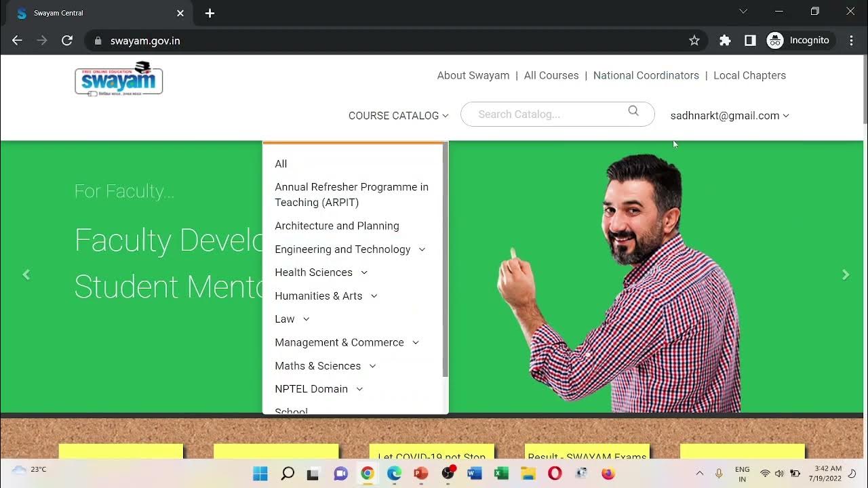Go to next banner slide arrow
The width and height of the screenshot is (868, 488).
[846, 274]
